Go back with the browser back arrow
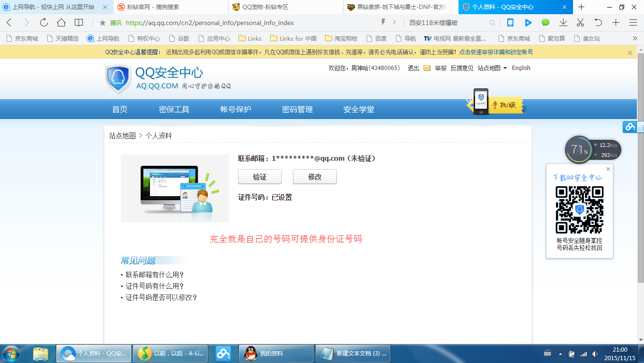Screen dimensions: 644x363 (x=9, y=23)
